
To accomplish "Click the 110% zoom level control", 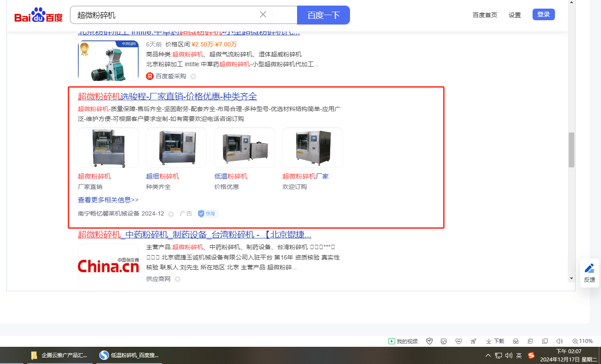I will 582,341.
